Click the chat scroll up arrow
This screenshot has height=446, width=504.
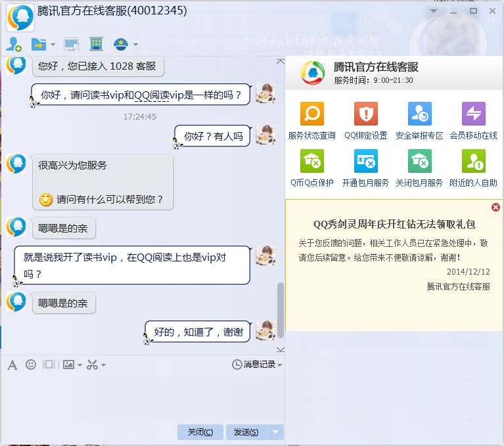point(281,61)
